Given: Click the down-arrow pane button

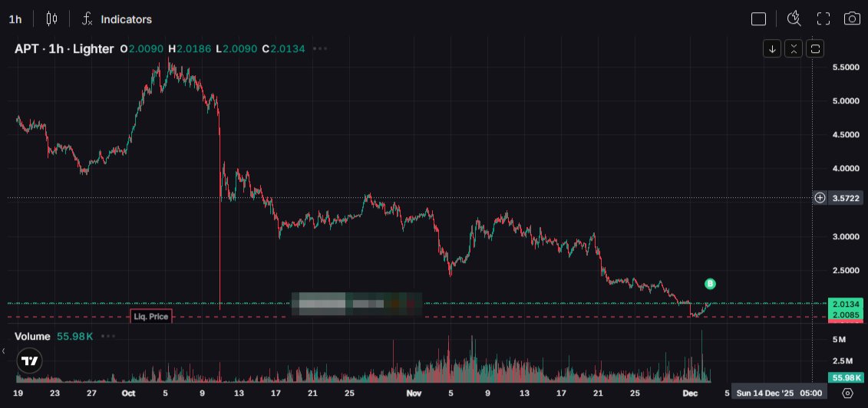Looking at the screenshot, I should pos(772,48).
